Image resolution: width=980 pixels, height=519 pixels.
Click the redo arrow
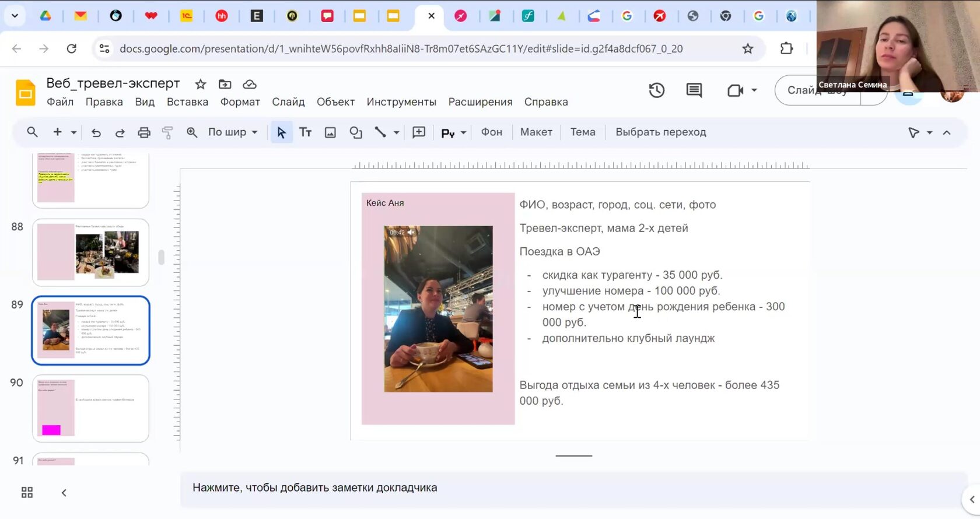pyautogui.click(x=120, y=133)
